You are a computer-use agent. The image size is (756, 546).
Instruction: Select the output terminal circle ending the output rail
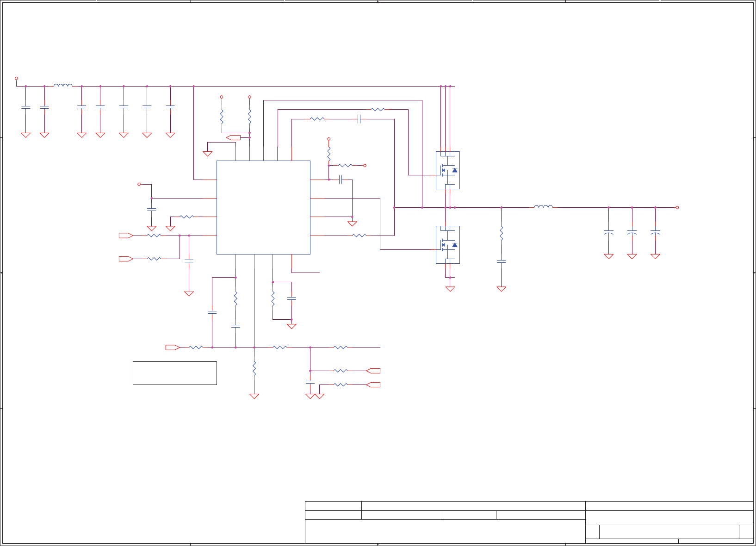click(x=677, y=208)
